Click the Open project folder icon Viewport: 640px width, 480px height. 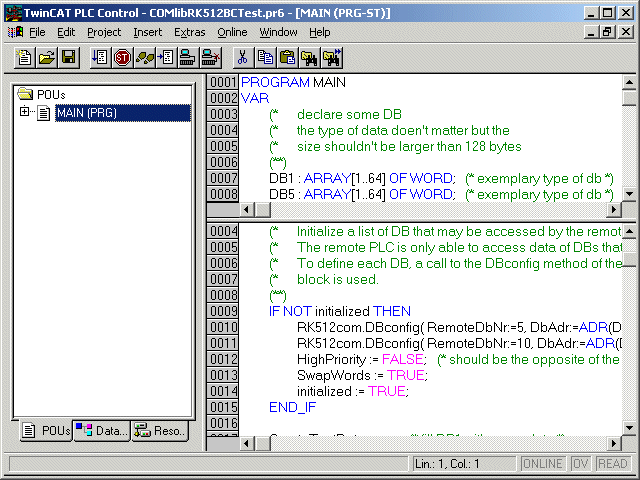click(x=46, y=57)
